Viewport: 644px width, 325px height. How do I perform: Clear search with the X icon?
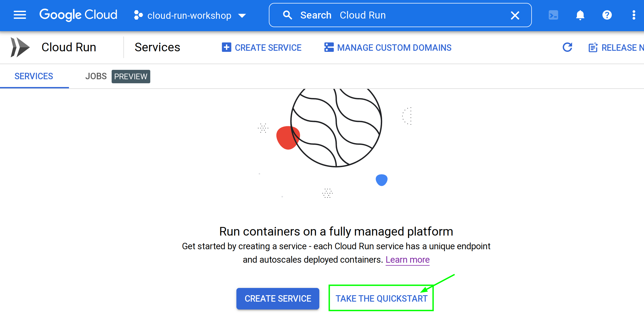click(515, 15)
